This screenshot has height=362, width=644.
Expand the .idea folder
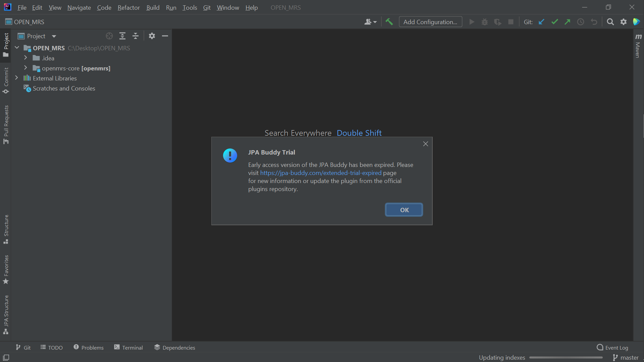coord(25,58)
